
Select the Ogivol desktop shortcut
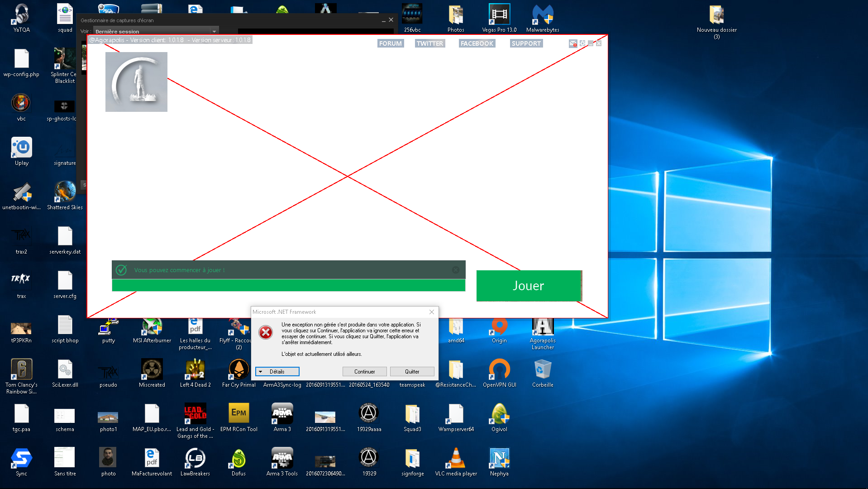point(499,418)
